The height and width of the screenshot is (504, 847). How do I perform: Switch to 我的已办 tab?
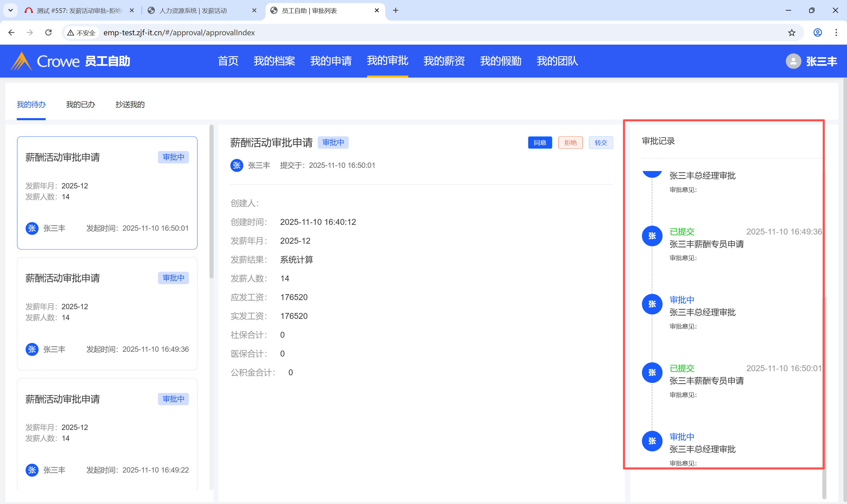coord(81,105)
